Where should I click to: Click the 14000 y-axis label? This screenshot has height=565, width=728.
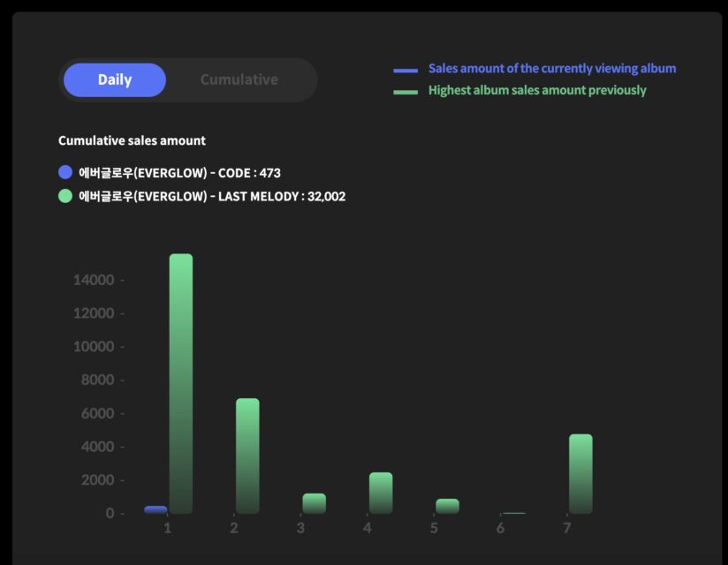[94, 280]
